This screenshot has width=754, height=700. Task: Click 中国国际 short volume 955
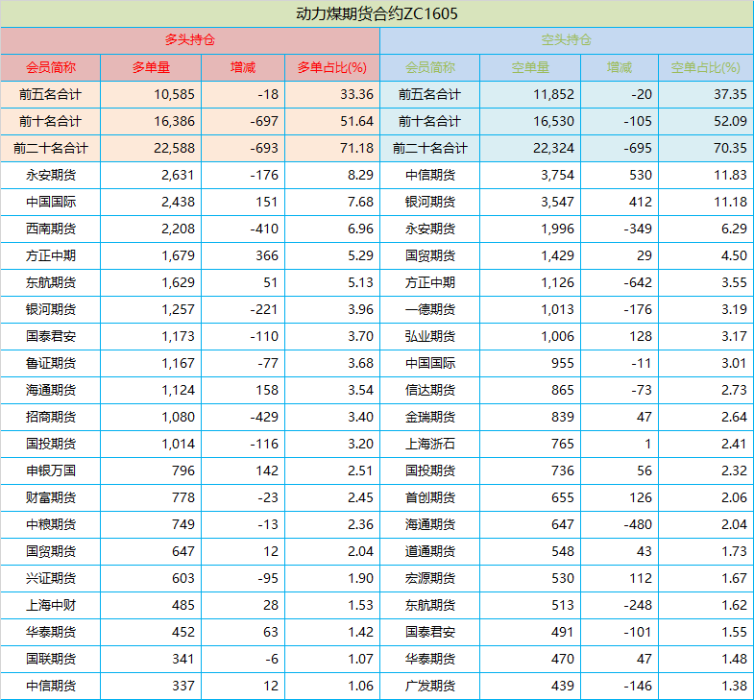(563, 364)
